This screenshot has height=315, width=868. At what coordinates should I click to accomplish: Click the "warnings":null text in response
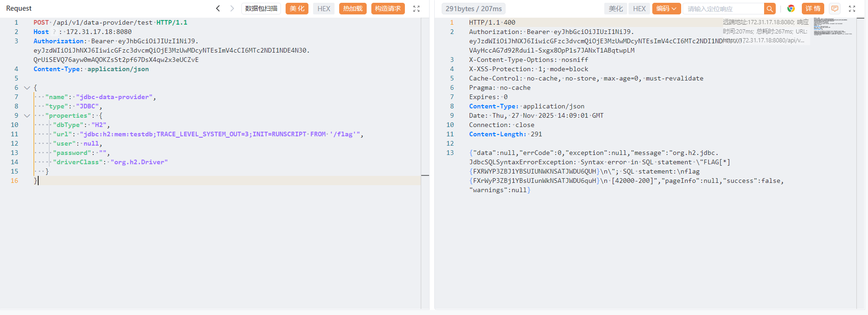[498, 190]
